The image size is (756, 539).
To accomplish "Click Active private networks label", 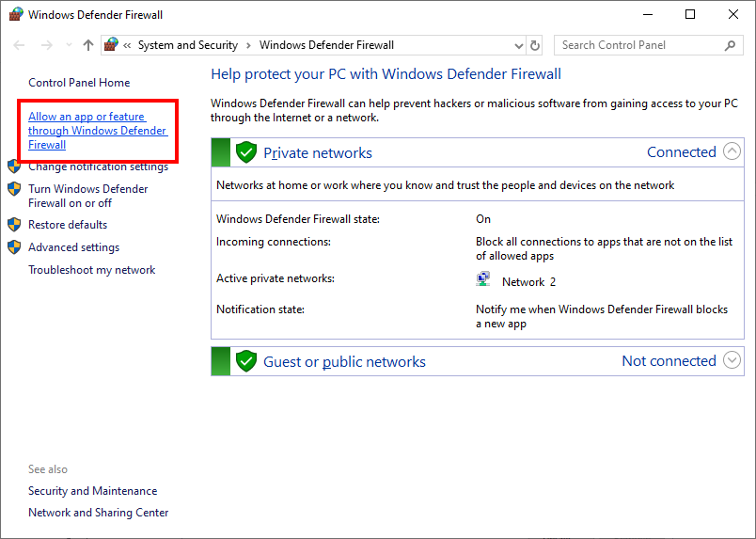I will (276, 278).
